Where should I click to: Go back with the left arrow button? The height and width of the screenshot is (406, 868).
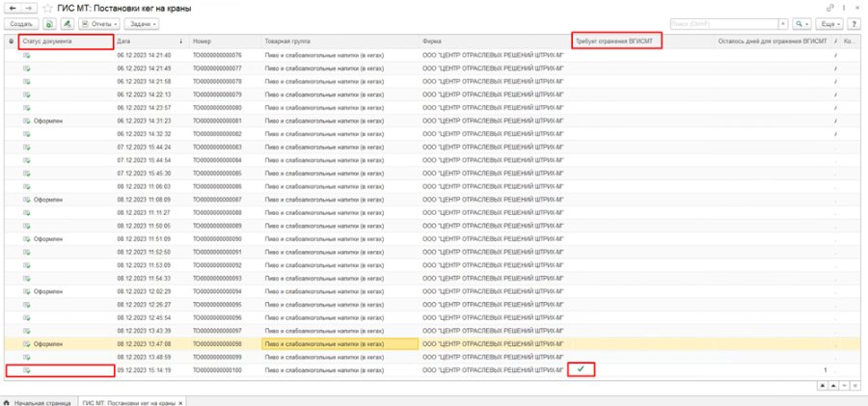(x=13, y=9)
